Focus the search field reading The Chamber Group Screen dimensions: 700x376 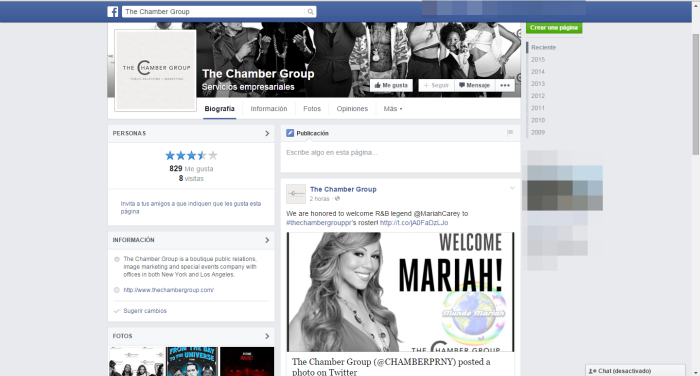click(214, 12)
